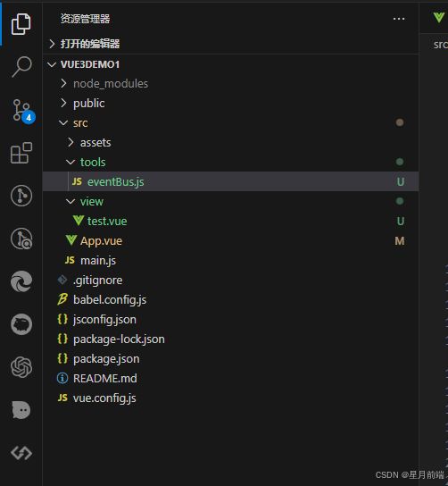Screen dimensions: 448x486
Task: Expand the public folder
Action: pyautogui.click(x=230, y=103)
